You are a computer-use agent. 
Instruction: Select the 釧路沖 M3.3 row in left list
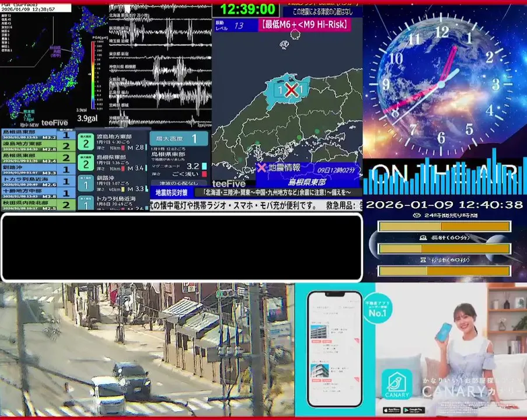click(38, 170)
